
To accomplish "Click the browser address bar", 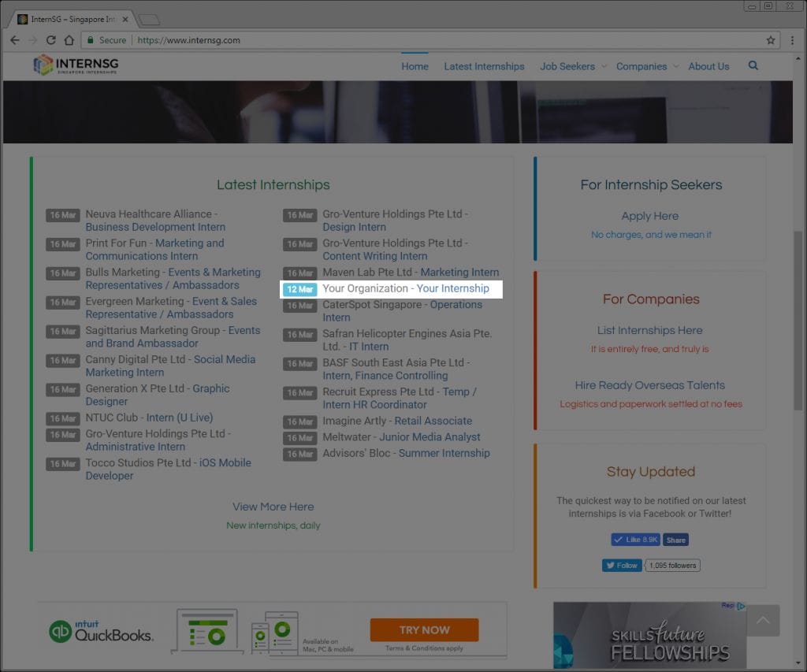I will [441, 40].
